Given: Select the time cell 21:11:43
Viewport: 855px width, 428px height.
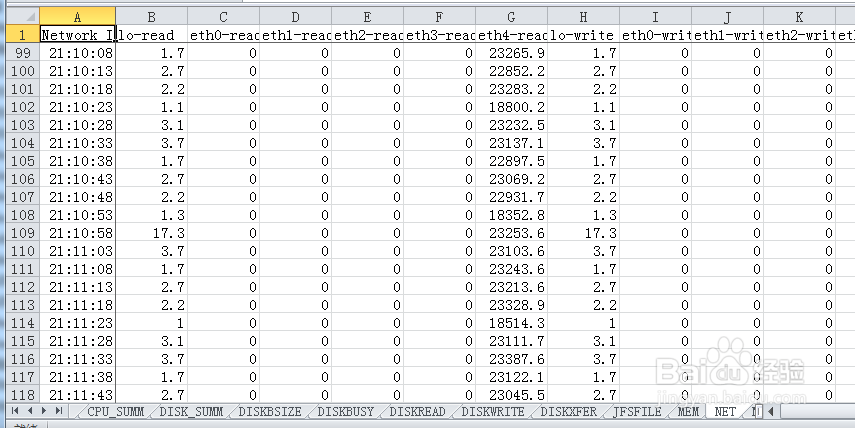Looking at the screenshot, I should (x=77, y=395).
